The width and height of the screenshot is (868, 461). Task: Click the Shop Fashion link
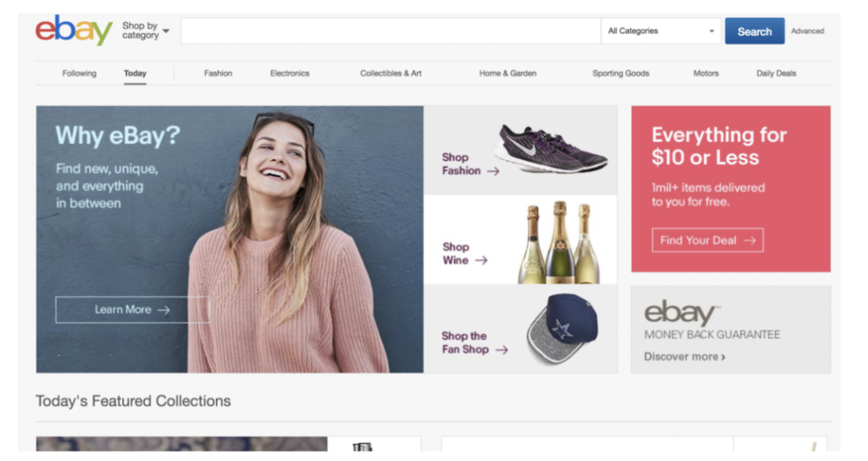click(x=470, y=164)
